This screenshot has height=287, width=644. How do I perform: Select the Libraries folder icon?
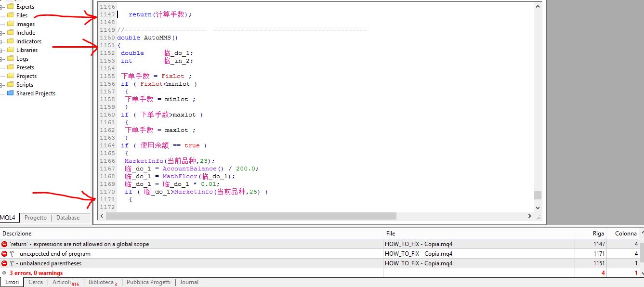click(x=10, y=50)
